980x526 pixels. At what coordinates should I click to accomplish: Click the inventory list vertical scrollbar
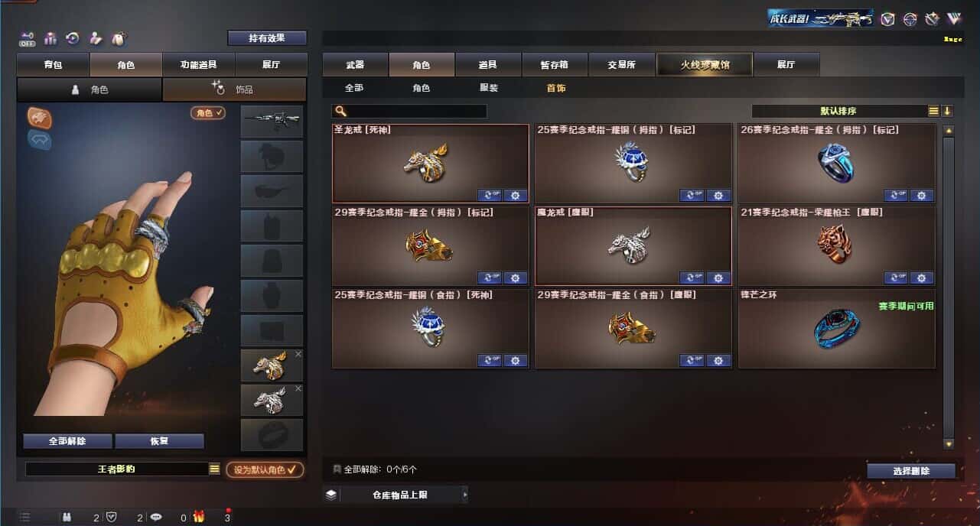pyautogui.click(x=949, y=287)
